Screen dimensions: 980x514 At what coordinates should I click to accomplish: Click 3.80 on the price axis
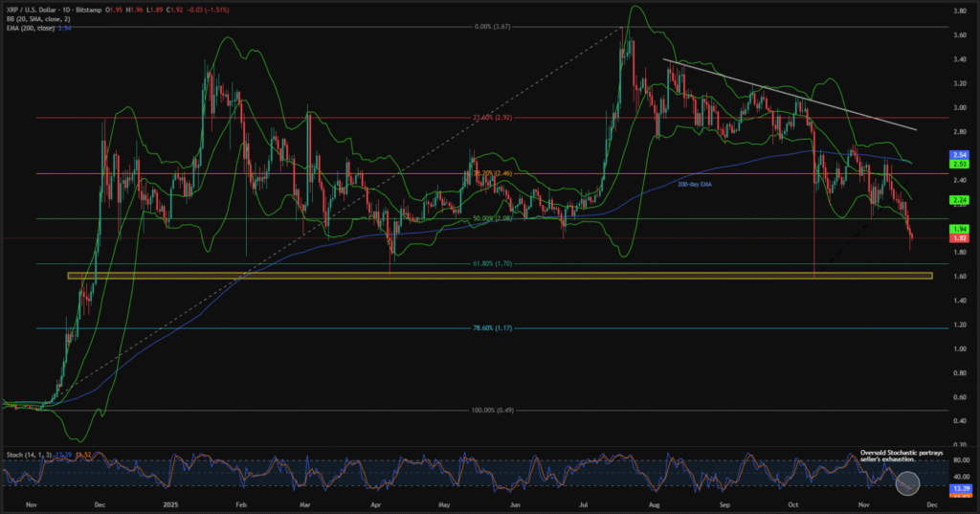click(960, 11)
